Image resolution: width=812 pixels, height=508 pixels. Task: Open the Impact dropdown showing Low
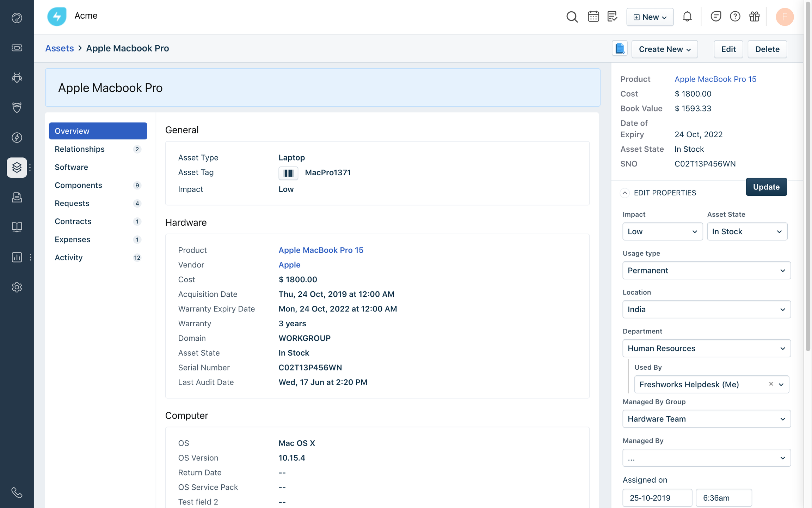click(662, 231)
